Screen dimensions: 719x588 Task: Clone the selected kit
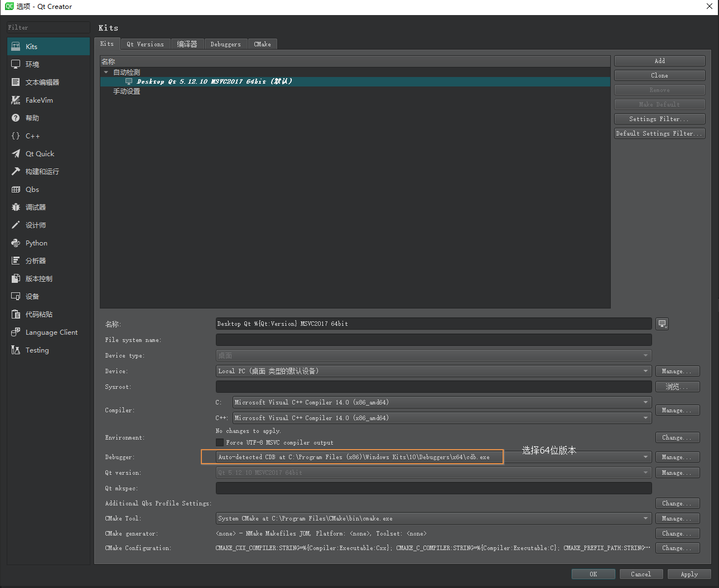659,75
